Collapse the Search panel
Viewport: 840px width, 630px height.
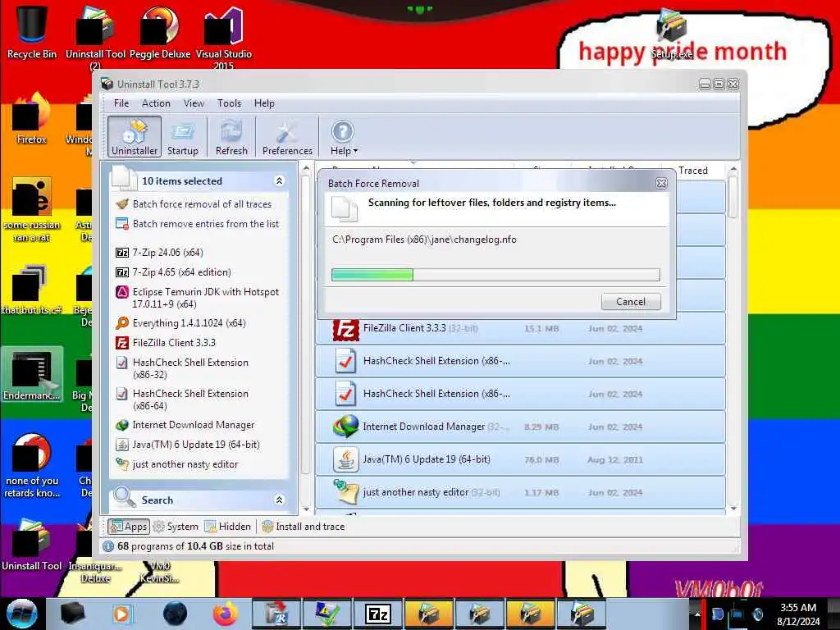pyautogui.click(x=279, y=500)
